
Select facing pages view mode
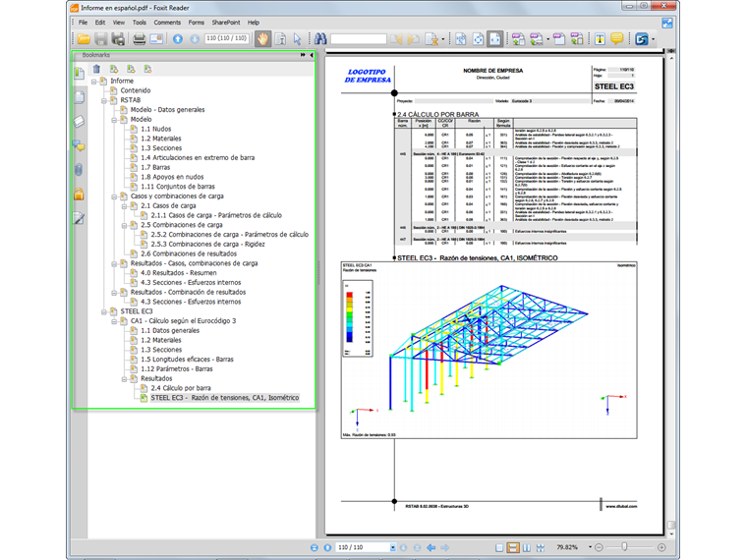527,547
